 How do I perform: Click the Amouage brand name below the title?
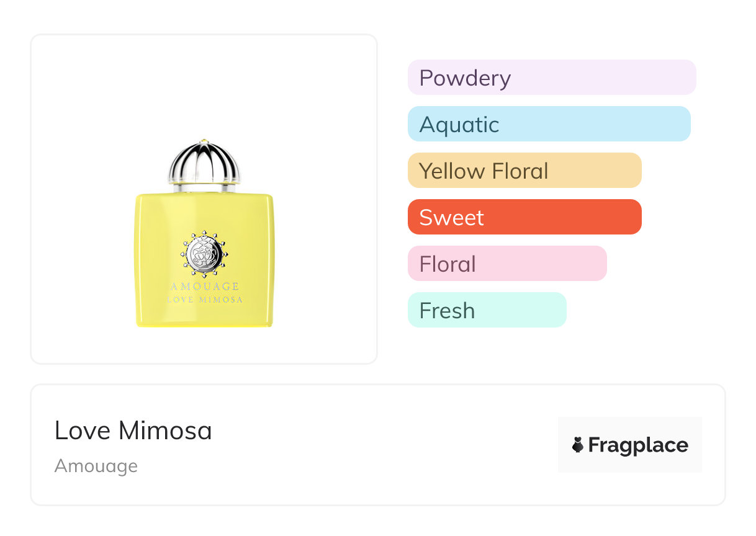point(96,466)
